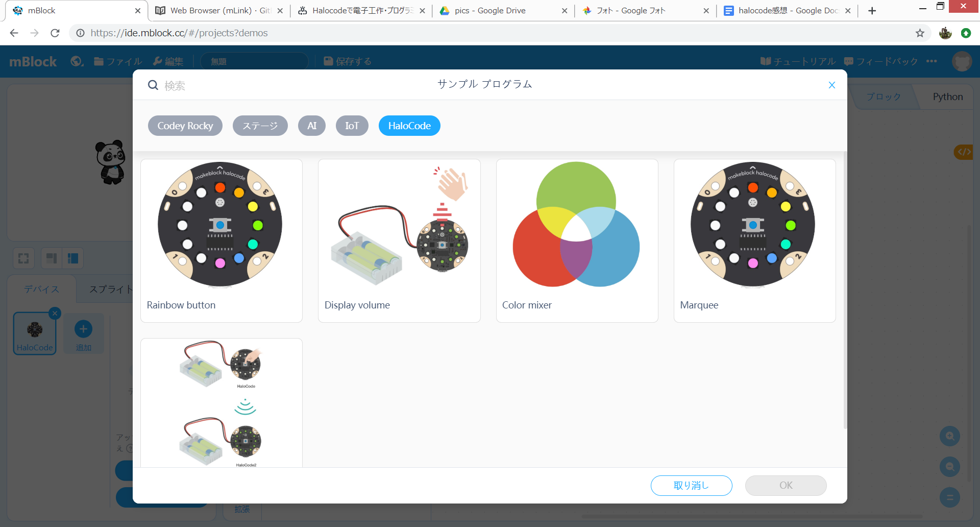Go back in browser
Viewport: 980px width, 527px height.
(x=14, y=33)
